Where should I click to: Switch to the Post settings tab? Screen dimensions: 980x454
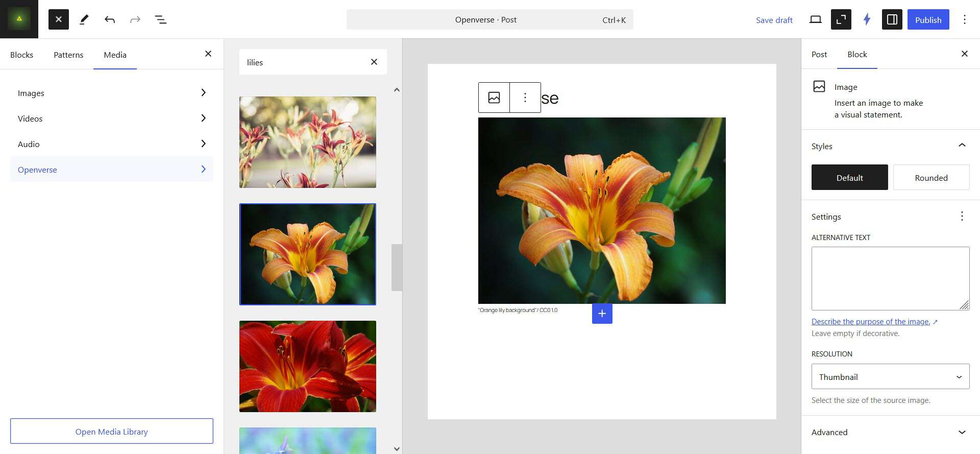click(819, 54)
